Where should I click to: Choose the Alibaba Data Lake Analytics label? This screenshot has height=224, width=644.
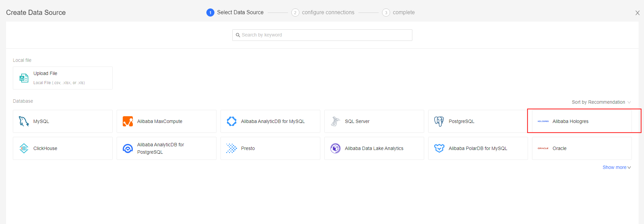[x=374, y=148]
